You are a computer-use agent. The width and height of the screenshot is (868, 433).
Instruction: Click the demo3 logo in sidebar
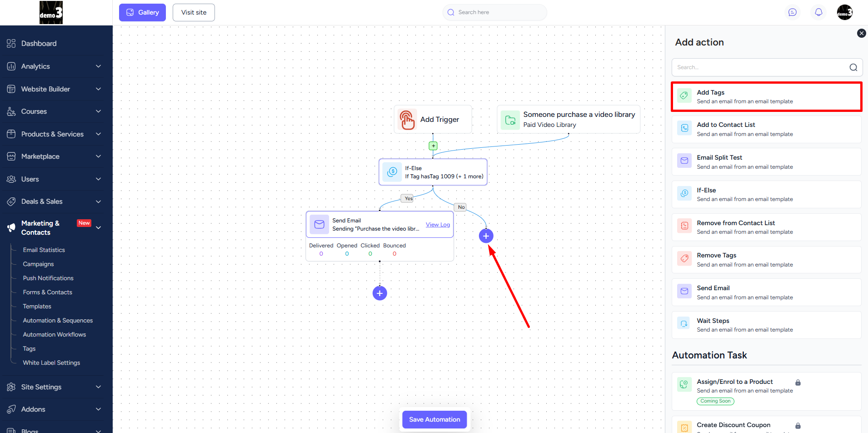point(51,12)
